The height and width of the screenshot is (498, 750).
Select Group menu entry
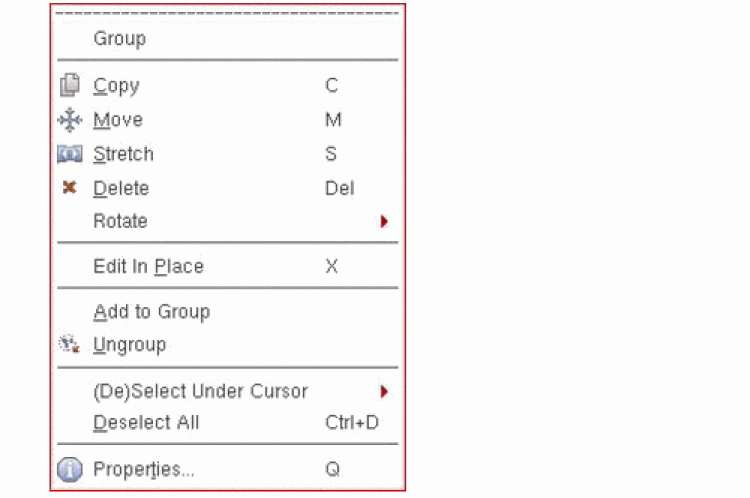click(119, 39)
